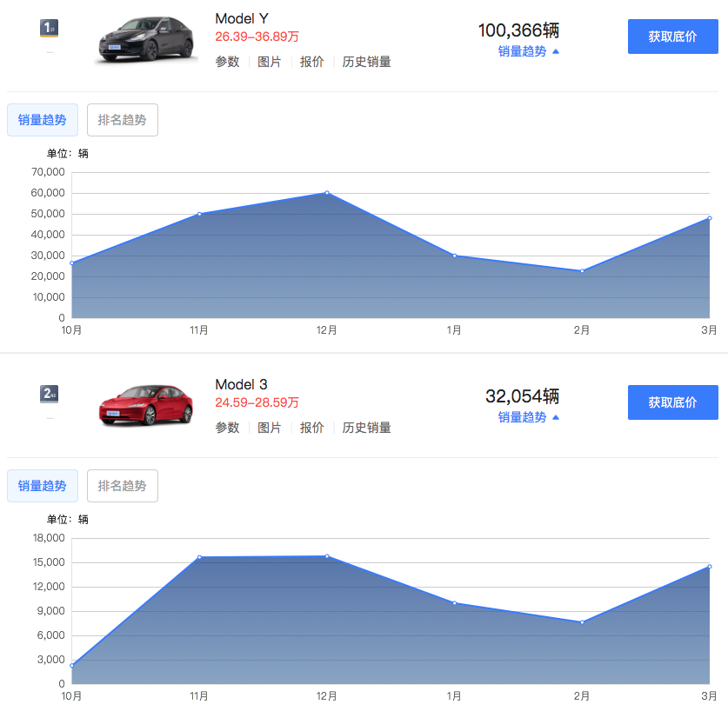This screenshot has height=711, width=728.
Task: Open the Model 3 title link
Action: [242, 384]
